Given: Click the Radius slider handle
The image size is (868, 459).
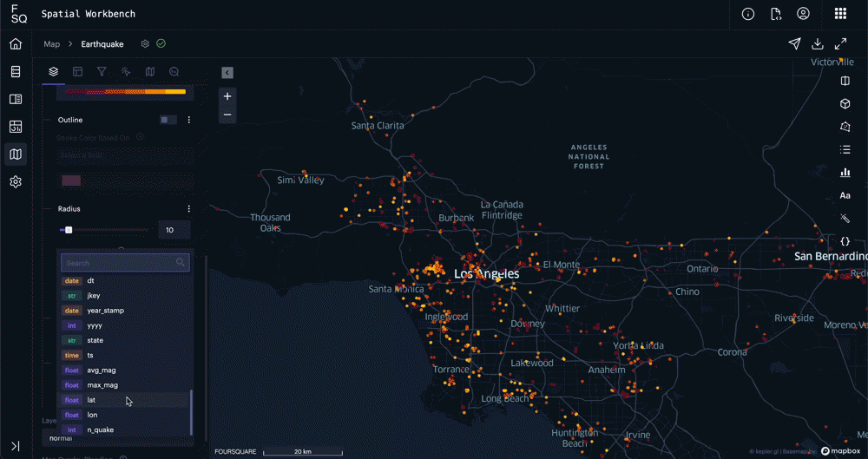Looking at the screenshot, I should (69, 230).
